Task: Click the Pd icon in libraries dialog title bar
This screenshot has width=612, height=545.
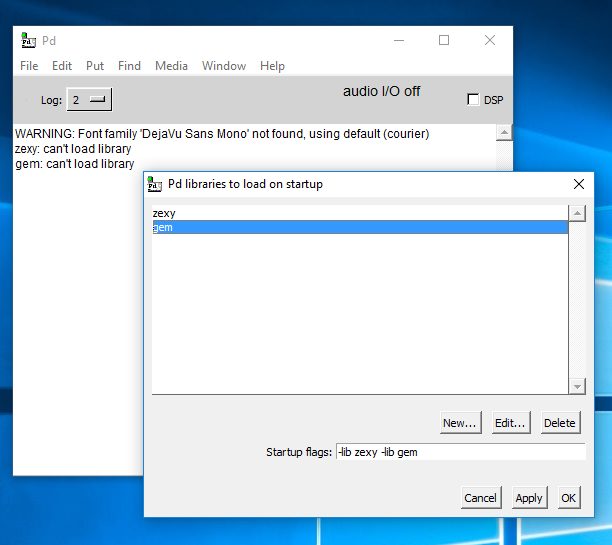Action: [x=155, y=184]
